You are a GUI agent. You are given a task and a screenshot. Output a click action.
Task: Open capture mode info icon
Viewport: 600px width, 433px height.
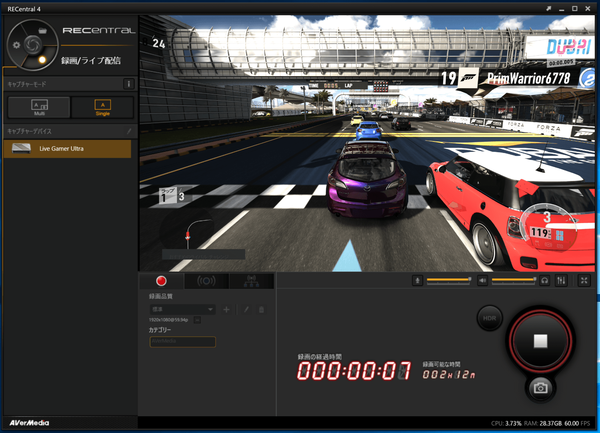tap(129, 84)
